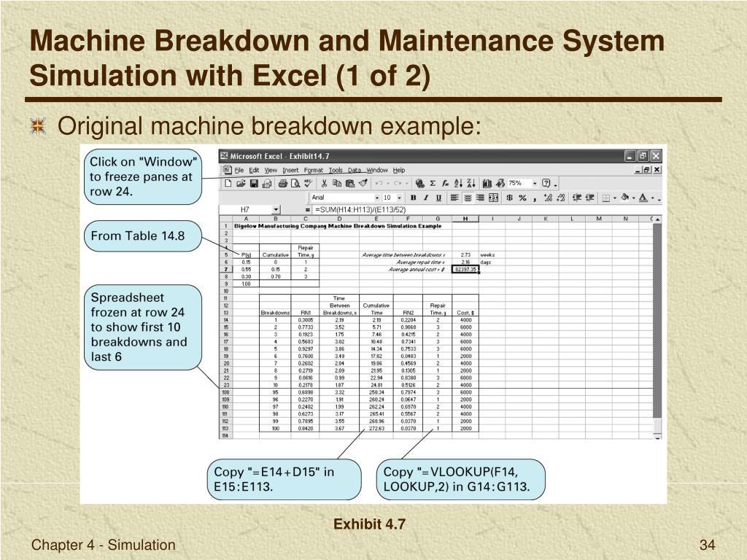Screen dimensions: 747x560
Task: Open the Tools menu
Action: 336,170
